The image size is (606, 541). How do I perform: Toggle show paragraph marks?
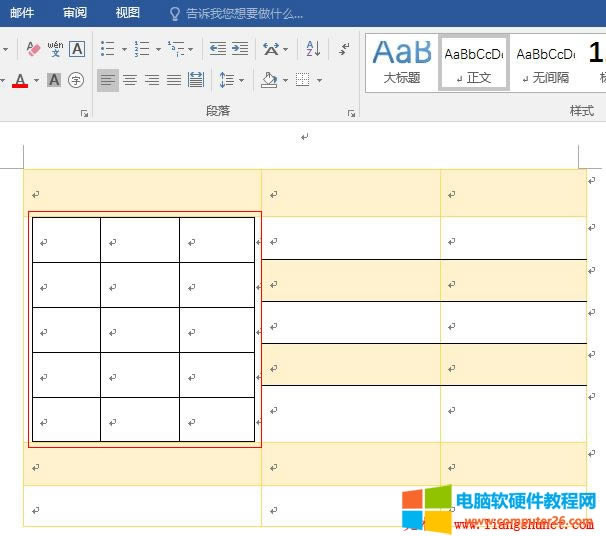pyautogui.click(x=344, y=49)
